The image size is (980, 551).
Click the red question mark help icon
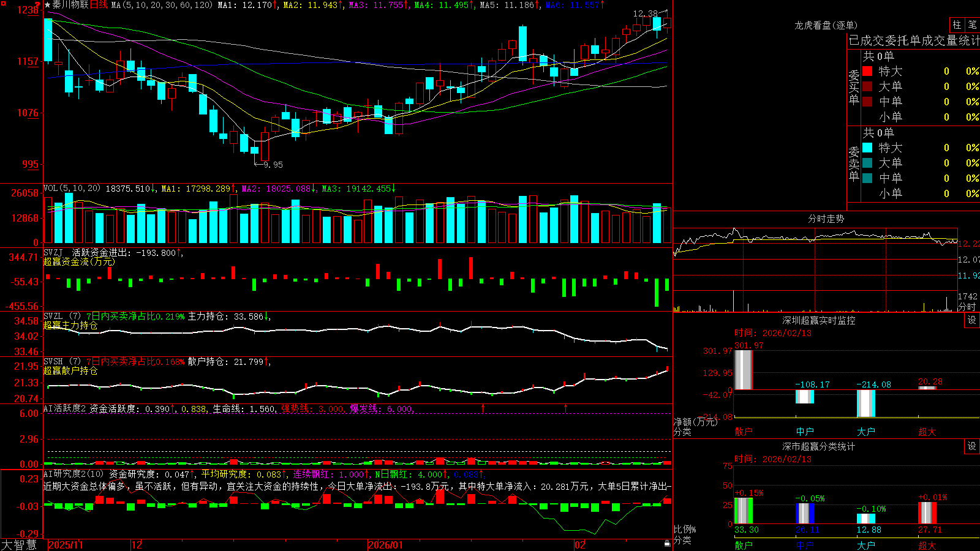point(38,5)
